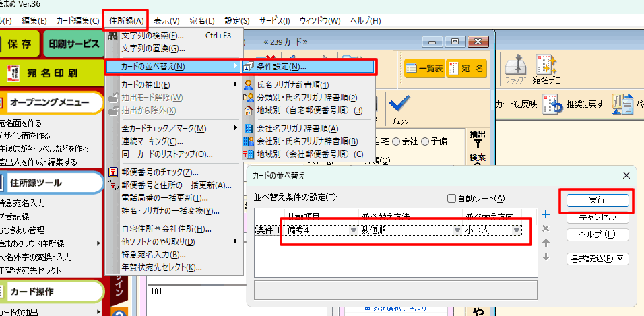Click the 実行 button
Image resolution: width=644 pixels, height=316 pixels.
597,200
